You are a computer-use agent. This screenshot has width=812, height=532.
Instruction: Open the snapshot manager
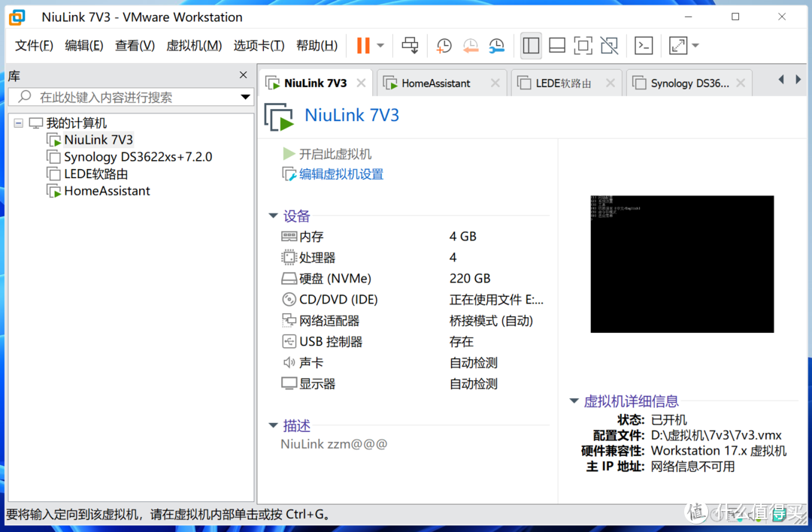pyautogui.click(x=496, y=46)
